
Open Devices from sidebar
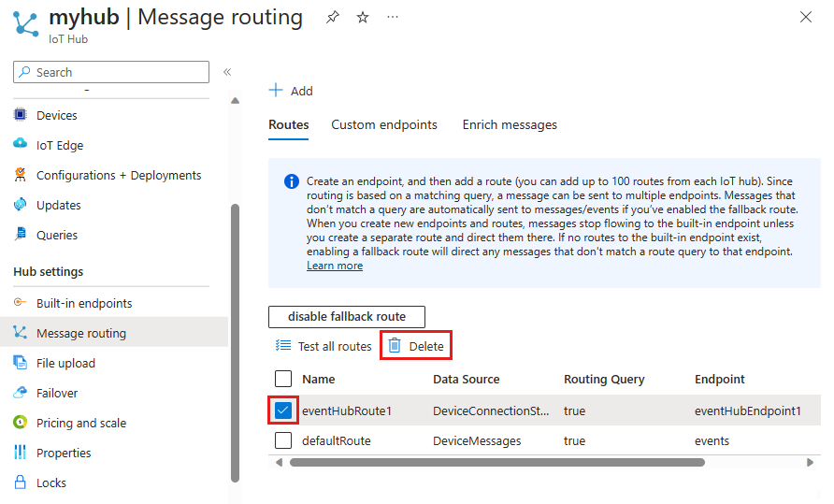(x=56, y=115)
